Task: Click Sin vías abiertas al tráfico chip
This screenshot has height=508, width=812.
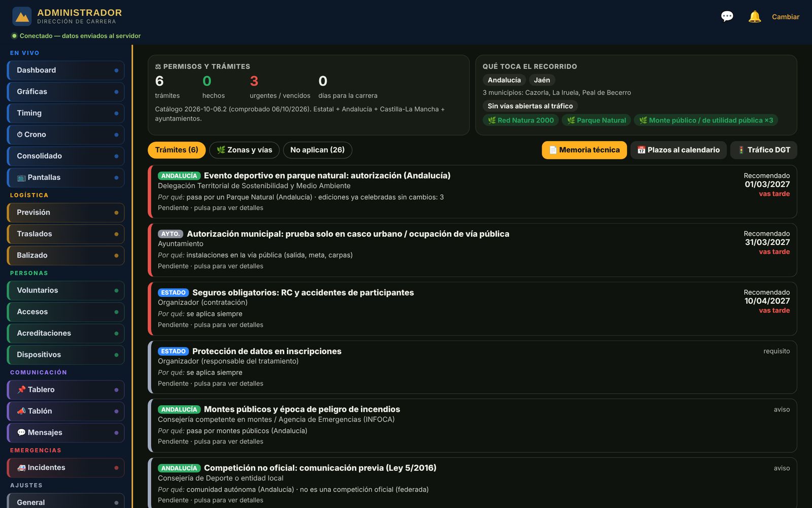Action: point(530,106)
